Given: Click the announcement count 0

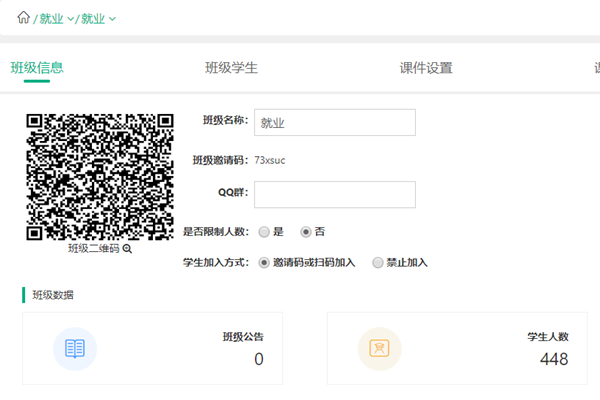Looking at the screenshot, I should pos(259,359).
